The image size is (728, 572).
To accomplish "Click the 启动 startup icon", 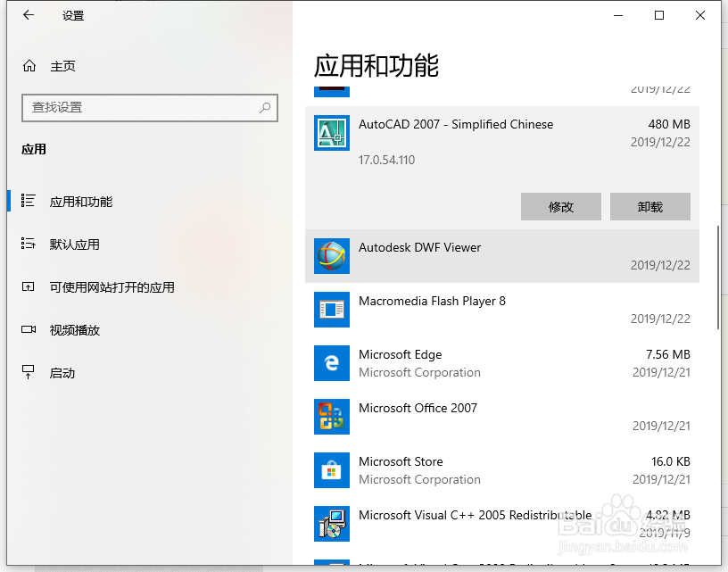I will [x=28, y=371].
